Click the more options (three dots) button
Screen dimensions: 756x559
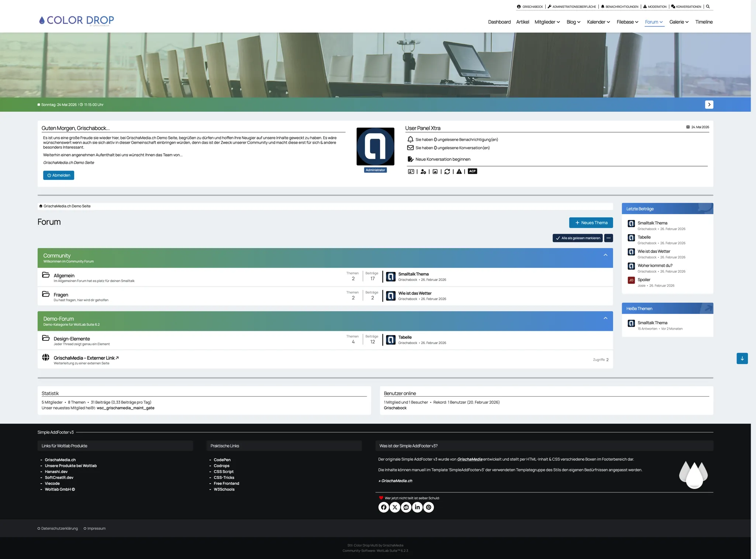(608, 238)
